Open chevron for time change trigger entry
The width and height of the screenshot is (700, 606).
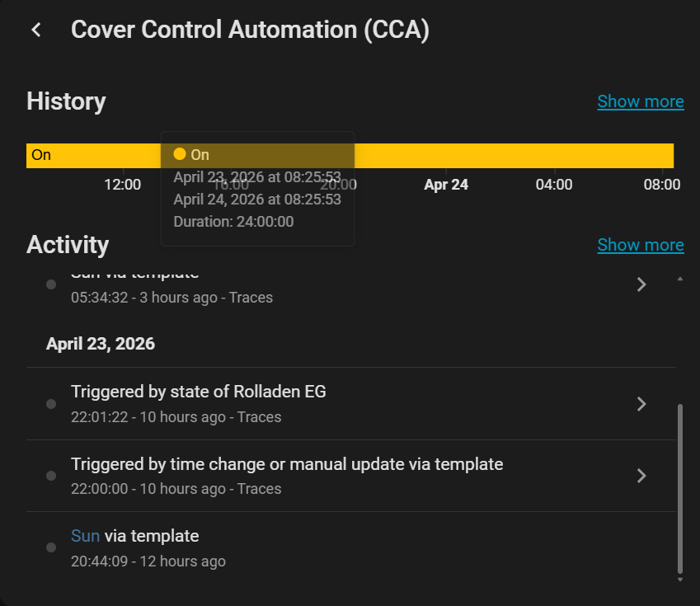[641, 476]
